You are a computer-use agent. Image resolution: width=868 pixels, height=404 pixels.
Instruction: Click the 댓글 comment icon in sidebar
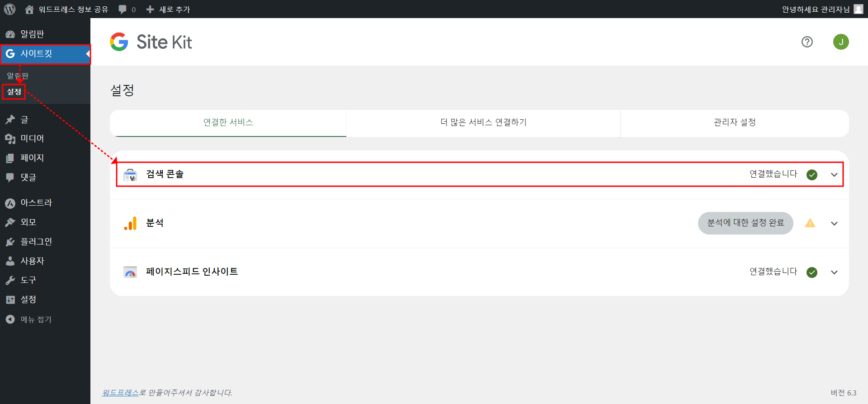[10, 178]
